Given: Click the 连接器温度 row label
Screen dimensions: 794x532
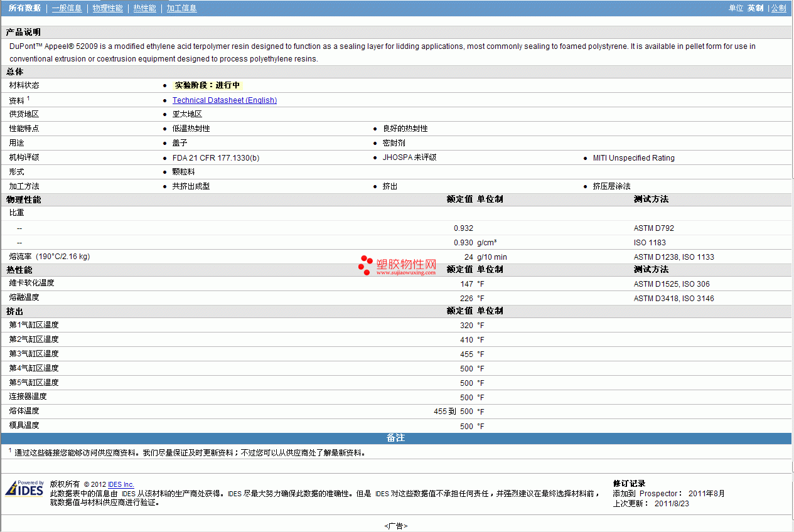Looking at the screenshot, I should (28, 396).
